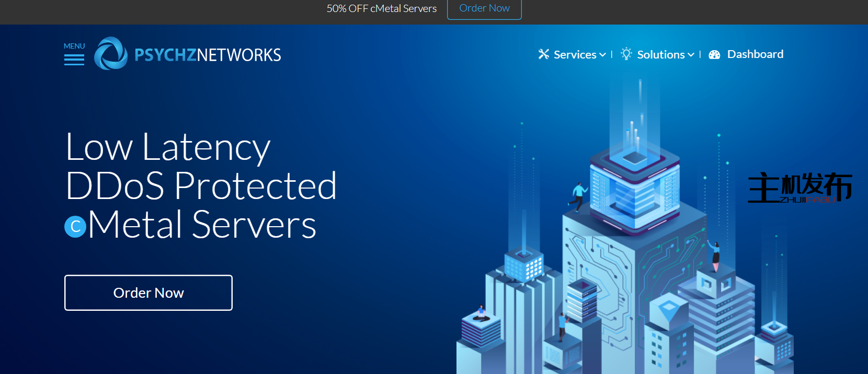Click the PSYCHZNETWORKS wordmark
This screenshot has width=868, height=374.
click(208, 55)
